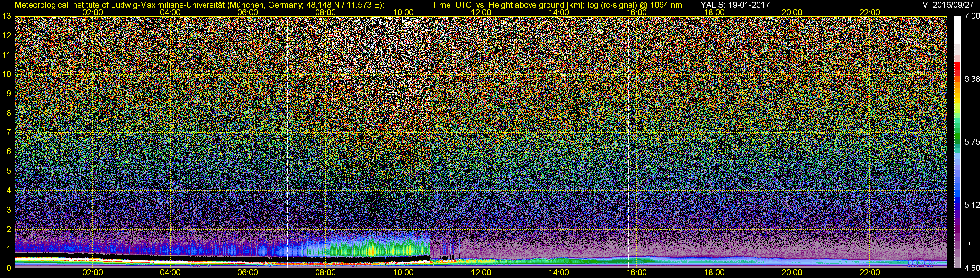Screen dimensions: 980x278
Task: Pick the white top segment of color scale
Action: tap(957, 30)
